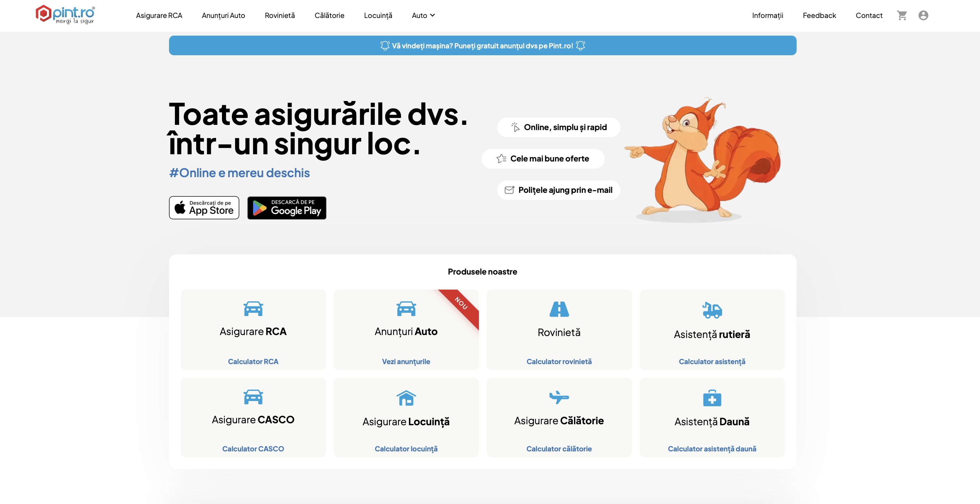This screenshot has height=504, width=980.
Task: Click the Cele mai bune oferte pill
Action: point(543,159)
